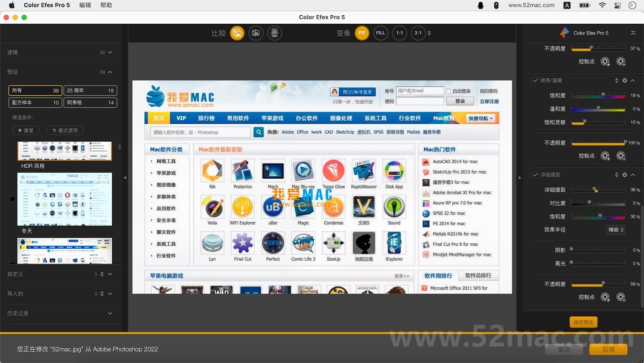
Task: Select the 配方样本 preset category
Action: tap(35, 103)
